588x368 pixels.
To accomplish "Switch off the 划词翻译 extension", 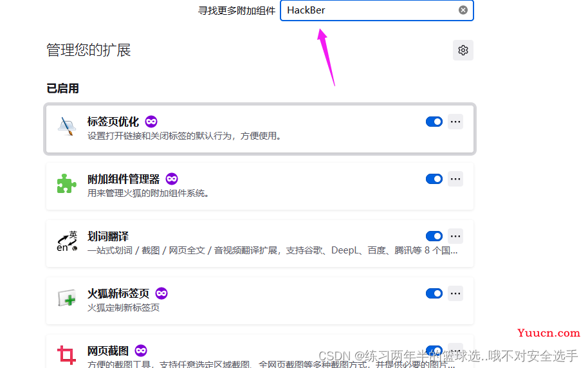I will [x=434, y=236].
